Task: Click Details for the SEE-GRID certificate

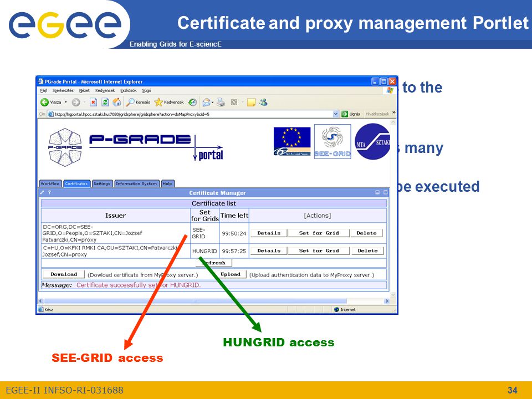Action: point(269,233)
